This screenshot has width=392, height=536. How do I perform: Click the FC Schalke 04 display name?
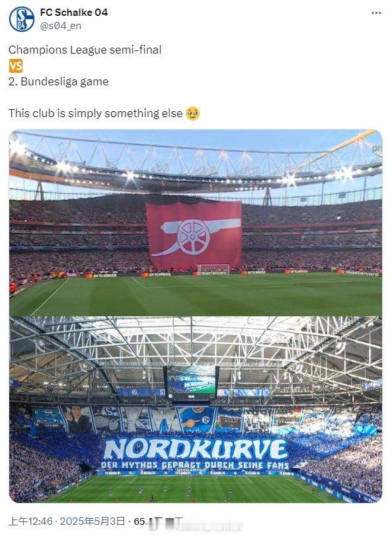74,13
